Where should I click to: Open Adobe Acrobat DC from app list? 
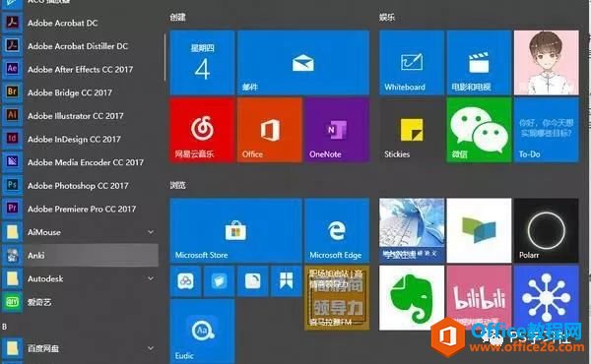[80, 23]
